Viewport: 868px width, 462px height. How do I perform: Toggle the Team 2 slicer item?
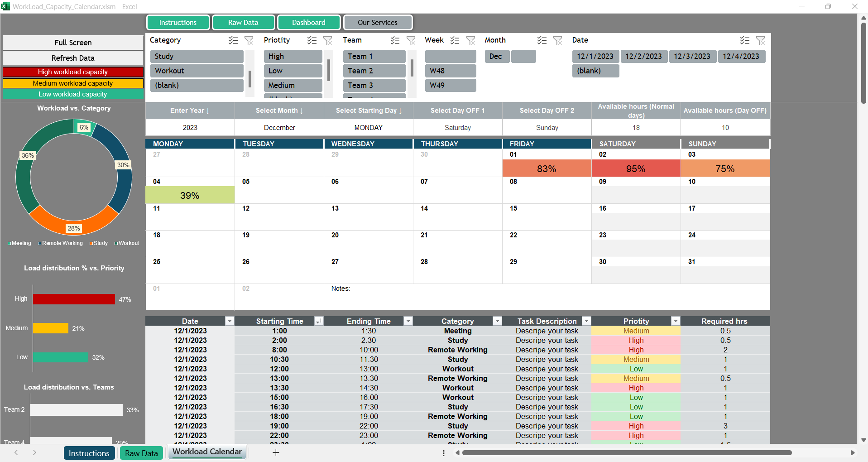pos(374,71)
